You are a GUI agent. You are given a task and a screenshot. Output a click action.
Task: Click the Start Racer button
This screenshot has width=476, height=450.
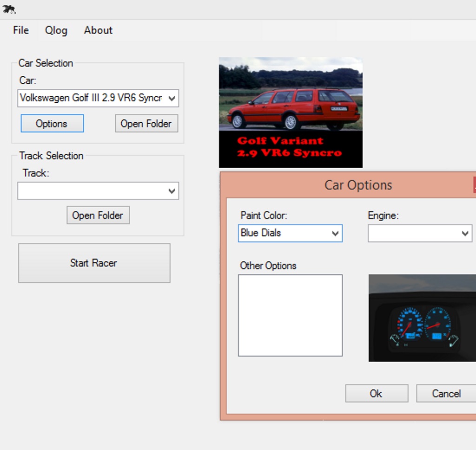coord(94,263)
